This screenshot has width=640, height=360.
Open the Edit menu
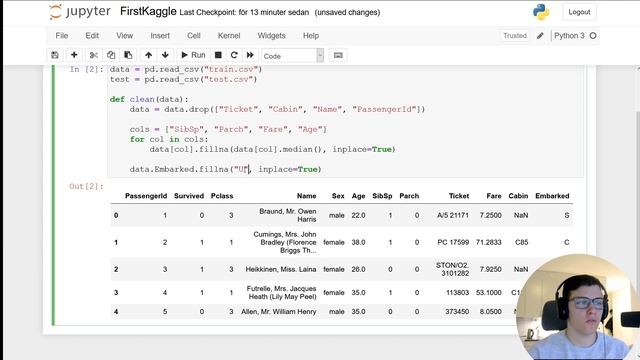(x=92, y=36)
